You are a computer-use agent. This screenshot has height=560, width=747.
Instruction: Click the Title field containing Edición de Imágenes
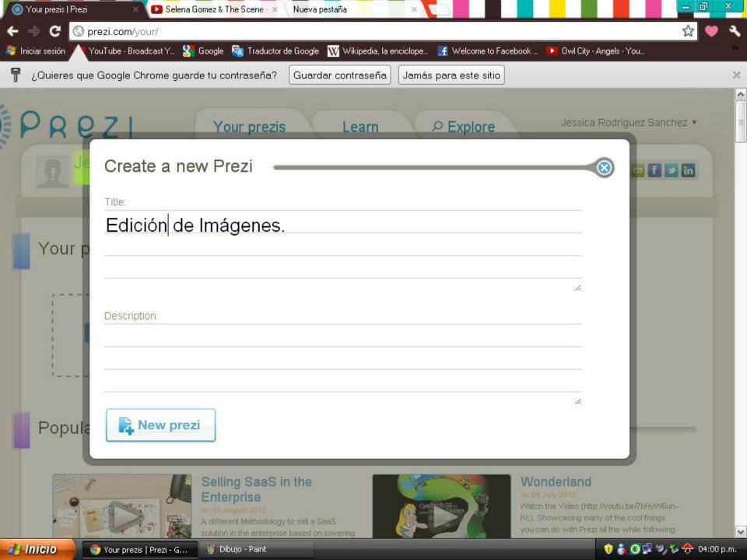coord(342,224)
